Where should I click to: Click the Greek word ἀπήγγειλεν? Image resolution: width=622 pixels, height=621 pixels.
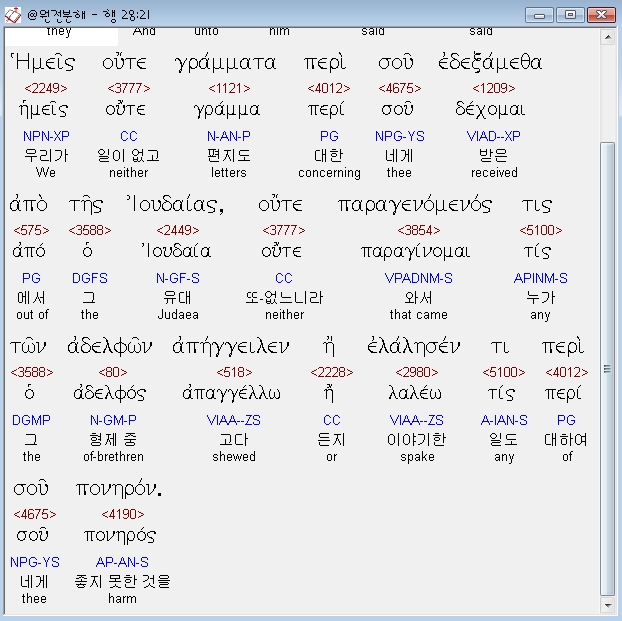click(230, 348)
